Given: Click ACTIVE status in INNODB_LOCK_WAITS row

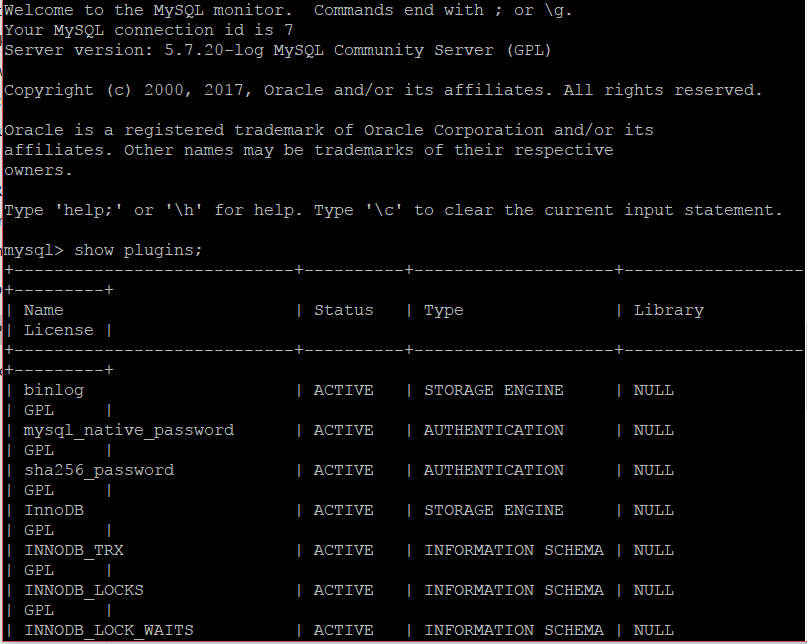Looking at the screenshot, I should pos(343,630).
